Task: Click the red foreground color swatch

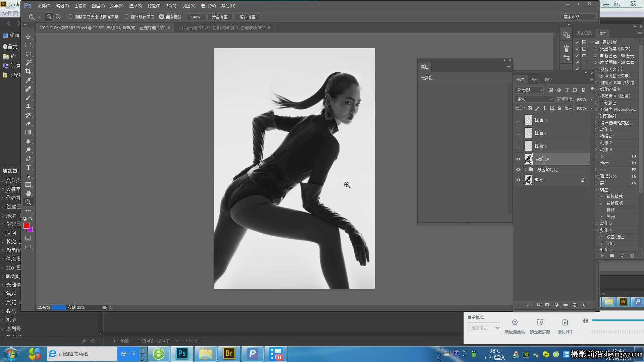Action: (26, 226)
